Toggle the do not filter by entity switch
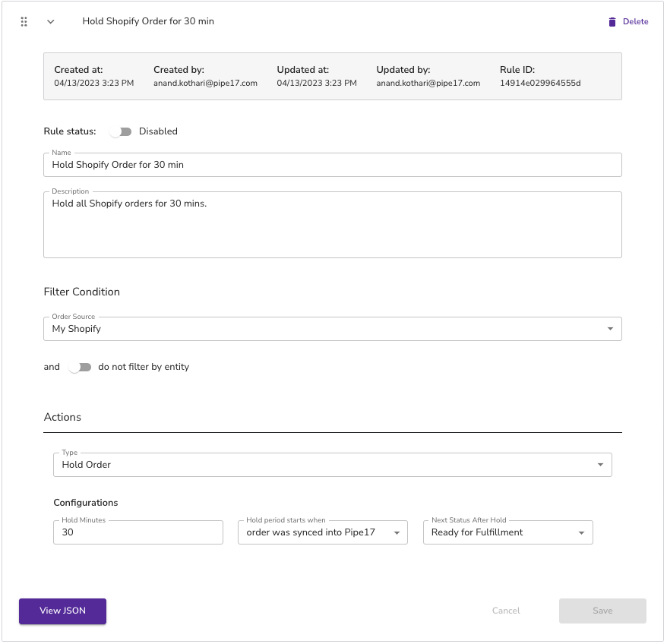 [80, 367]
